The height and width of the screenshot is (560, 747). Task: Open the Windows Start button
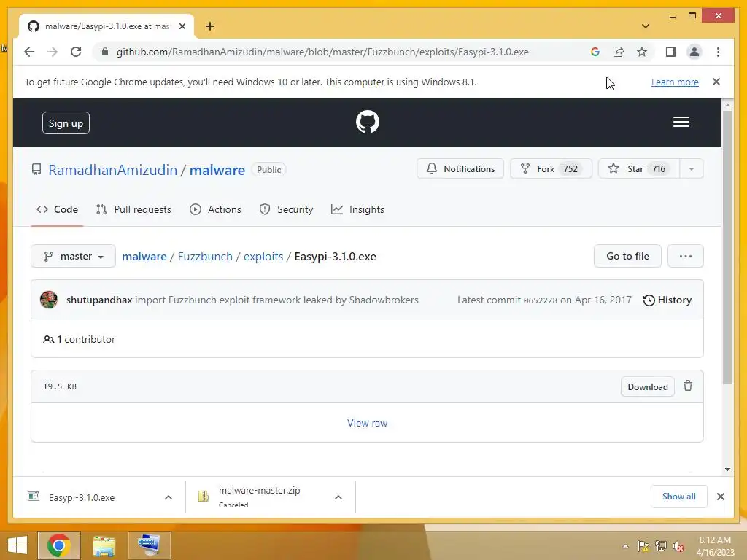(x=18, y=545)
